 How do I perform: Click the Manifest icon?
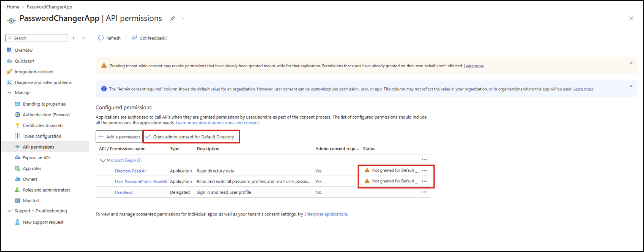[17, 200]
